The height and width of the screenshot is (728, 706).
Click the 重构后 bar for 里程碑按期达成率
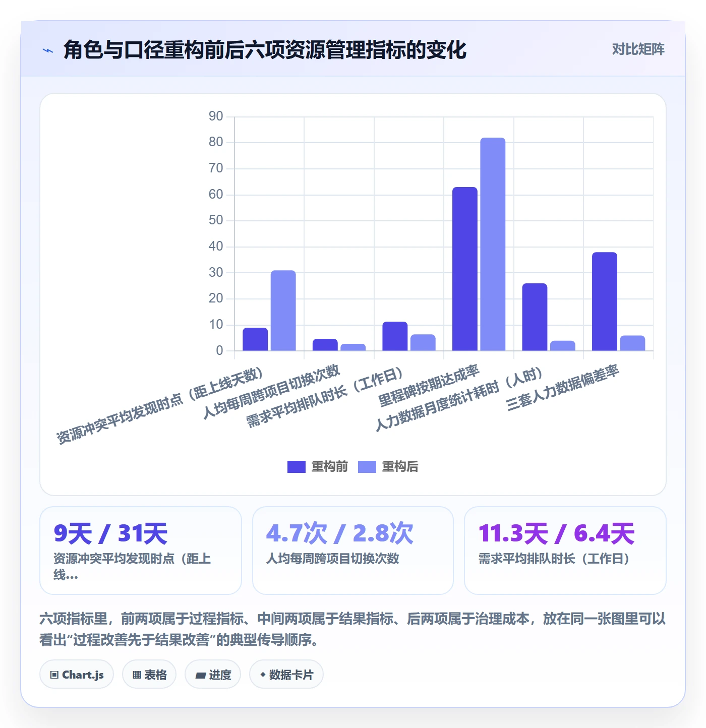pyautogui.click(x=493, y=244)
